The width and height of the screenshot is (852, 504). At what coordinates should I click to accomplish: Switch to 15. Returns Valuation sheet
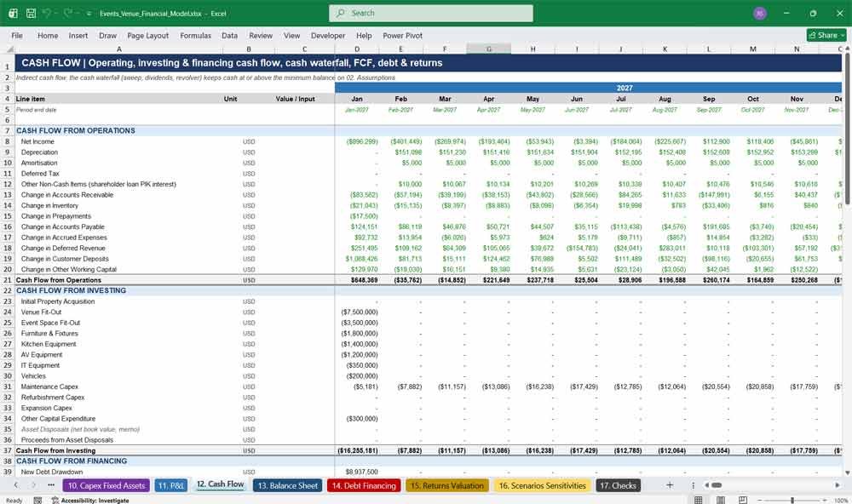pyautogui.click(x=446, y=485)
